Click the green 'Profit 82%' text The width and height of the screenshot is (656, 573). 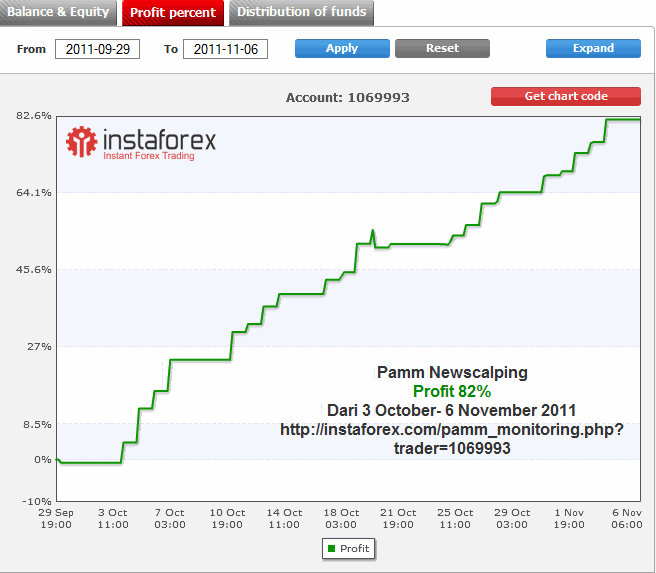coord(452,391)
